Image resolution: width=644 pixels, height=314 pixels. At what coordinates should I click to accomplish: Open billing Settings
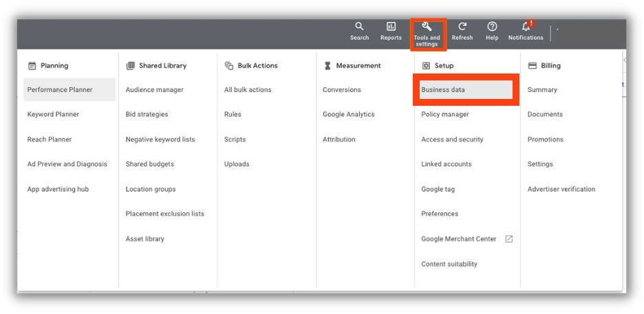click(x=540, y=164)
